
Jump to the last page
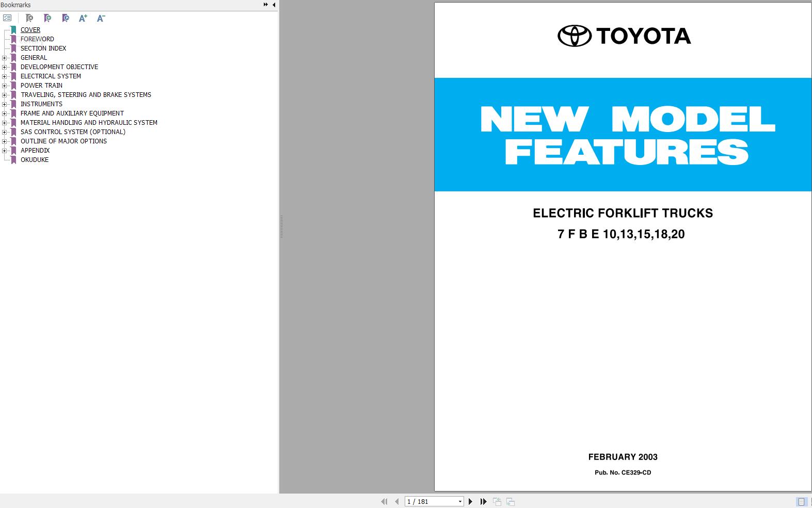[483, 501]
